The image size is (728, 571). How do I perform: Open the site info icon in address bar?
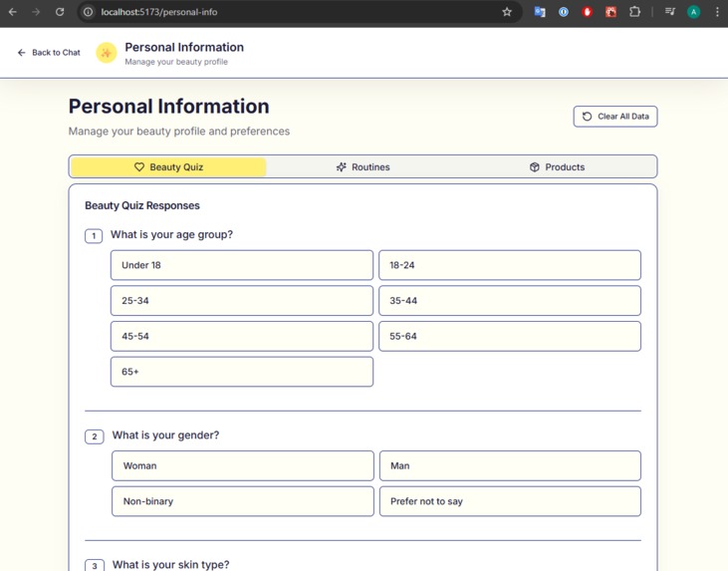[x=88, y=12]
